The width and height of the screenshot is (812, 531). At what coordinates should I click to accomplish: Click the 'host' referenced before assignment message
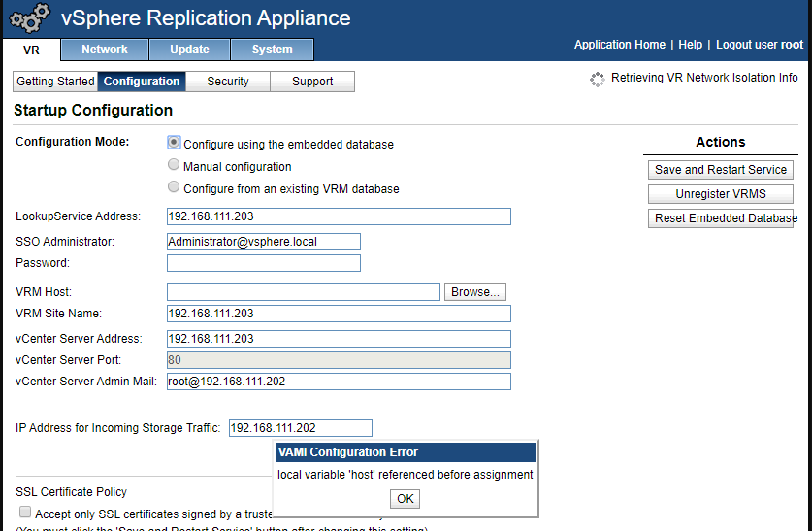(x=405, y=475)
